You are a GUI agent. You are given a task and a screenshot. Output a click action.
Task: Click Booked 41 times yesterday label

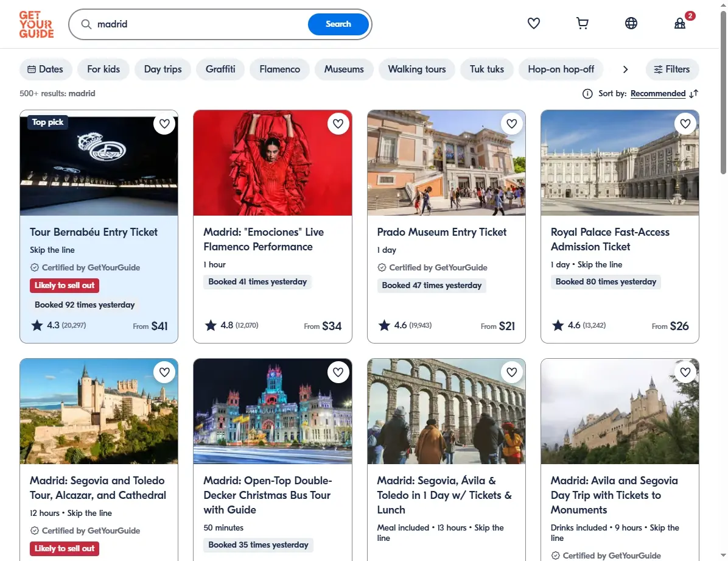[x=257, y=281]
